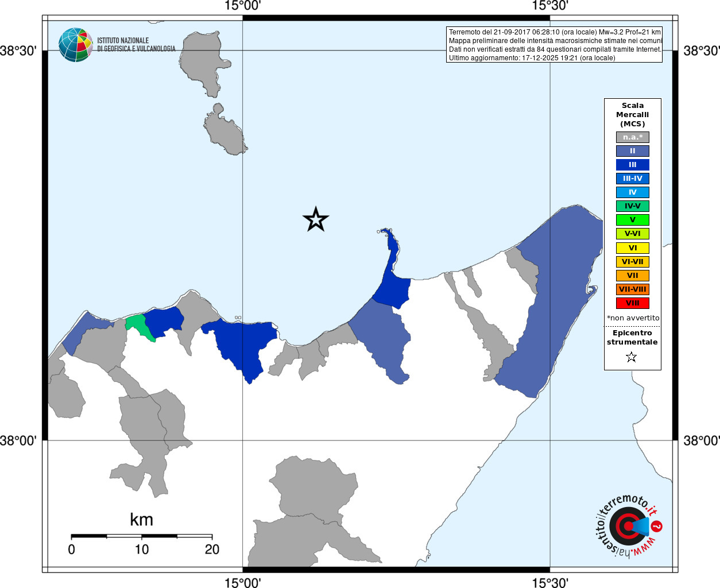Select the intensity V legend swatch
The width and height of the screenshot is (720, 588).
point(633,220)
